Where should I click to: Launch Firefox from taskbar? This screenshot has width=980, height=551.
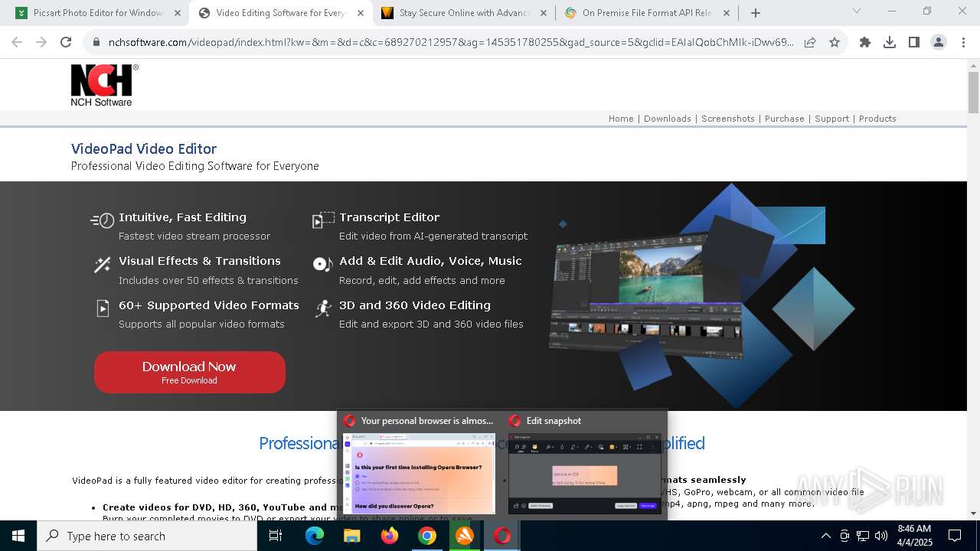coord(390,536)
